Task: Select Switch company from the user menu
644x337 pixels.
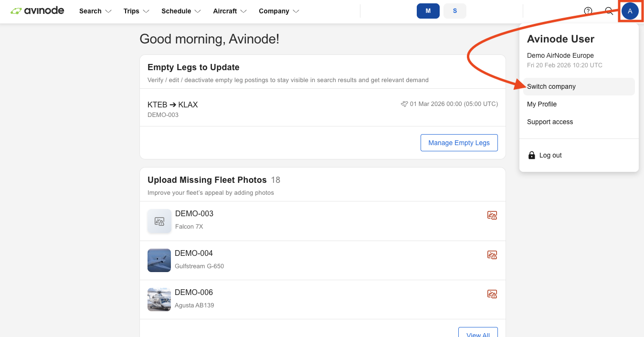Action: pyautogui.click(x=551, y=86)
